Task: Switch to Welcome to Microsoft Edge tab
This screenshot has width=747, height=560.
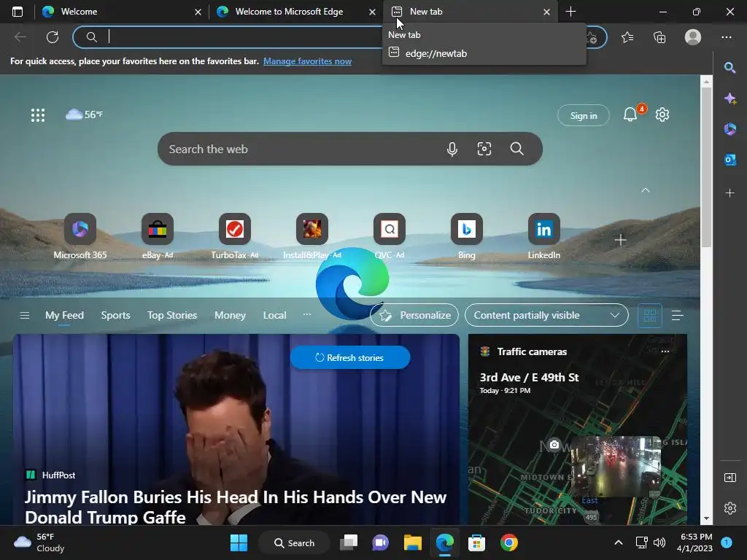Action: click(x=295, y=12)
